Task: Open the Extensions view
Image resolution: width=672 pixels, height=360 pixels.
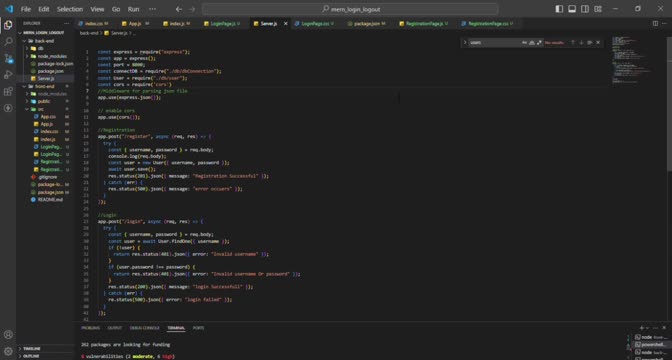Action: click(x=8, y=91)
